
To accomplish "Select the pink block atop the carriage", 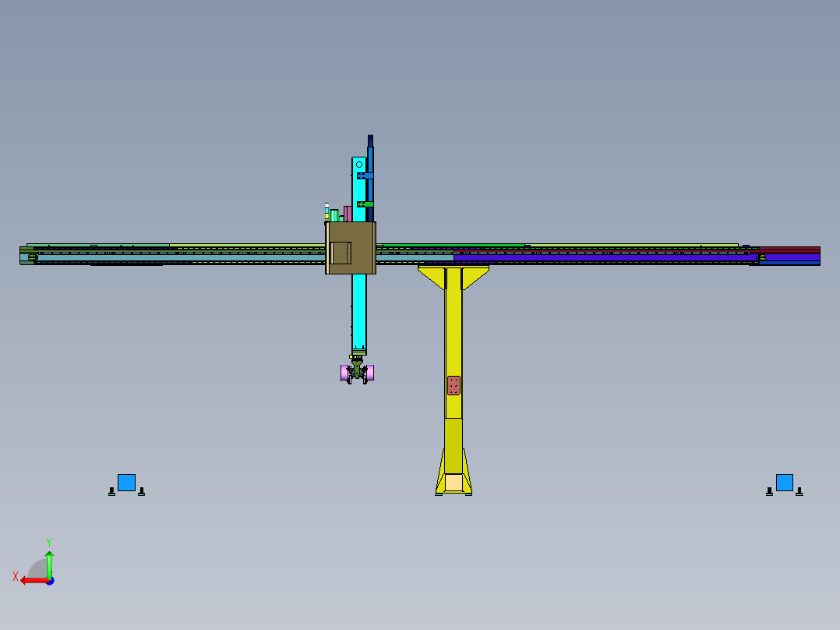I will pyautogui.click(x=348, y=214).
